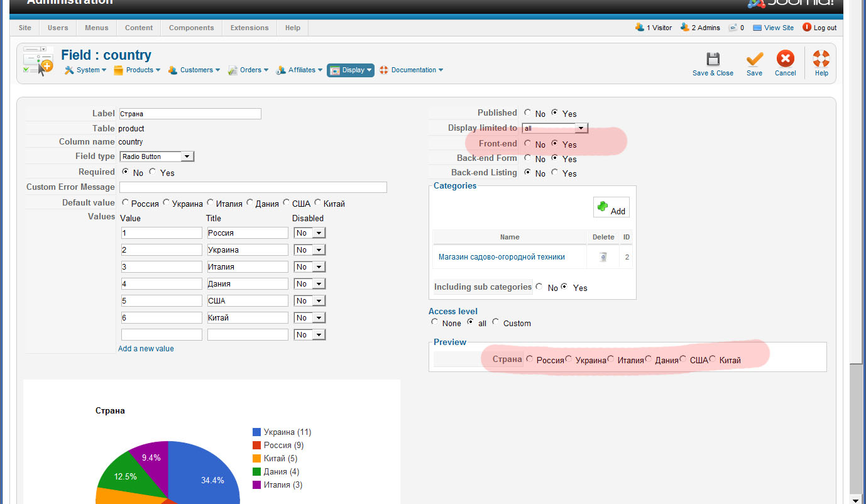Click the Customers people icon
This screenshot has width=866, height=504.
[x=173, y=70]
